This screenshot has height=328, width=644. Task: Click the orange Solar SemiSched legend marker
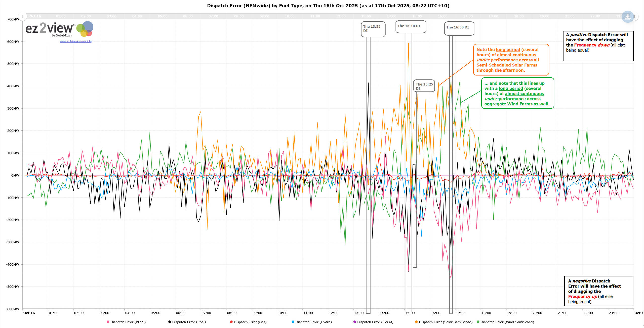pos(416,322)
